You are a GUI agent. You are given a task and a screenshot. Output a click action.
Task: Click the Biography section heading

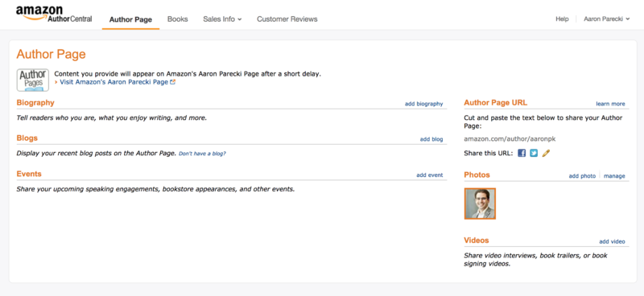[x=35, y=103]
